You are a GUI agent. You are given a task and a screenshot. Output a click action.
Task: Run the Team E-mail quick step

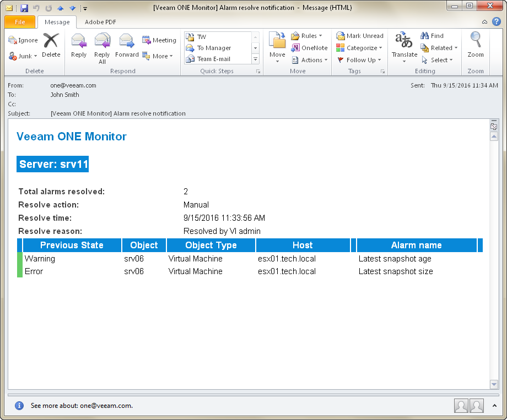217,59
